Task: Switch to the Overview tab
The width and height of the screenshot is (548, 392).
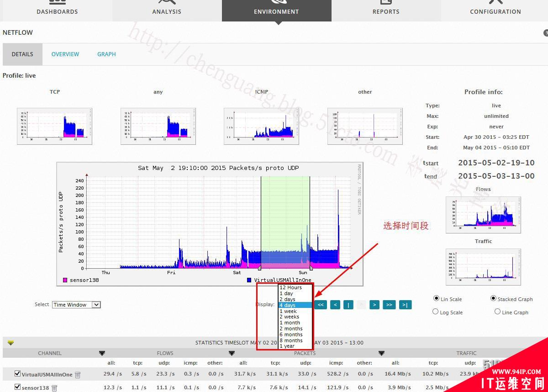Action: [65, 54]
